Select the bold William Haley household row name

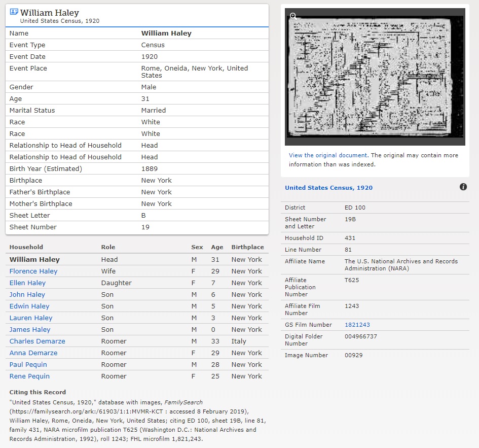(34, 260)
